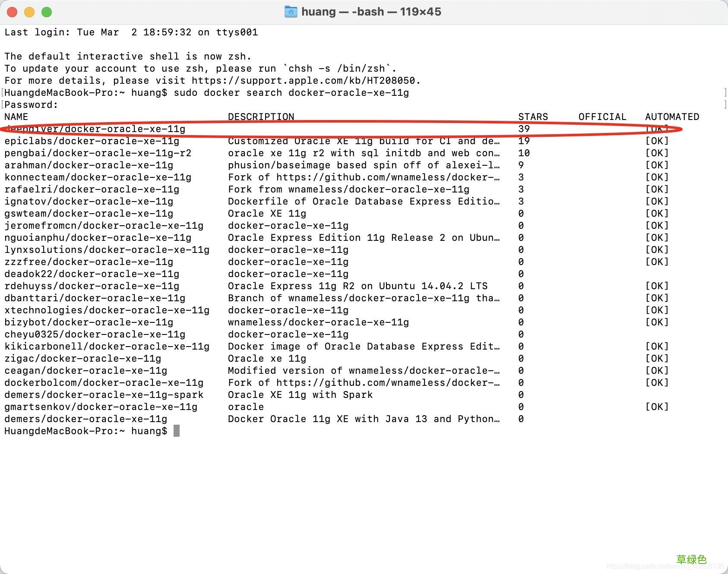Screen dimensions: 728x574
Task: Click 'Modified version of wnameless' description
Action: [x=364, y=371]
